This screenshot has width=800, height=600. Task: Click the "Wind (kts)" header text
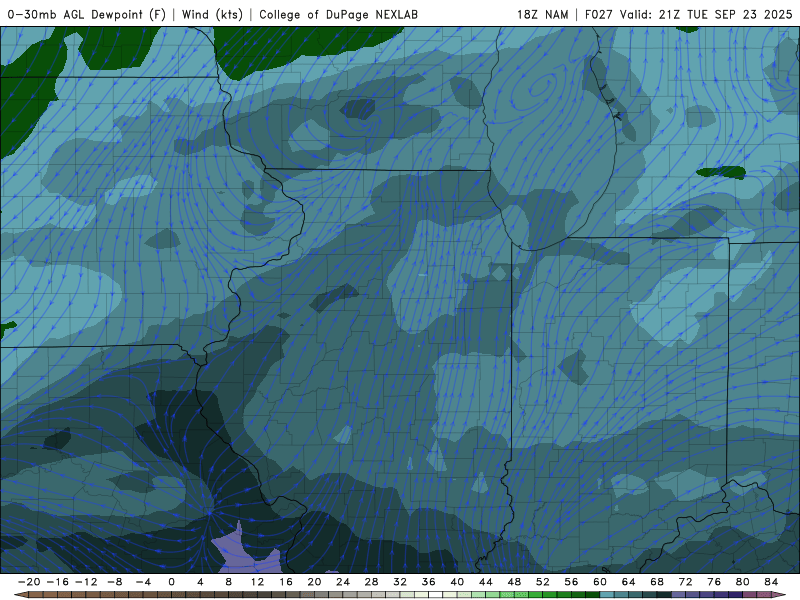[x=212, y=14]
